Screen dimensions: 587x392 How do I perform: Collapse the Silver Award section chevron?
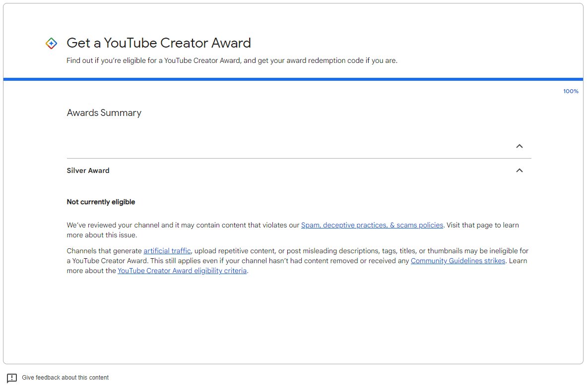click(x=519, y=170)
